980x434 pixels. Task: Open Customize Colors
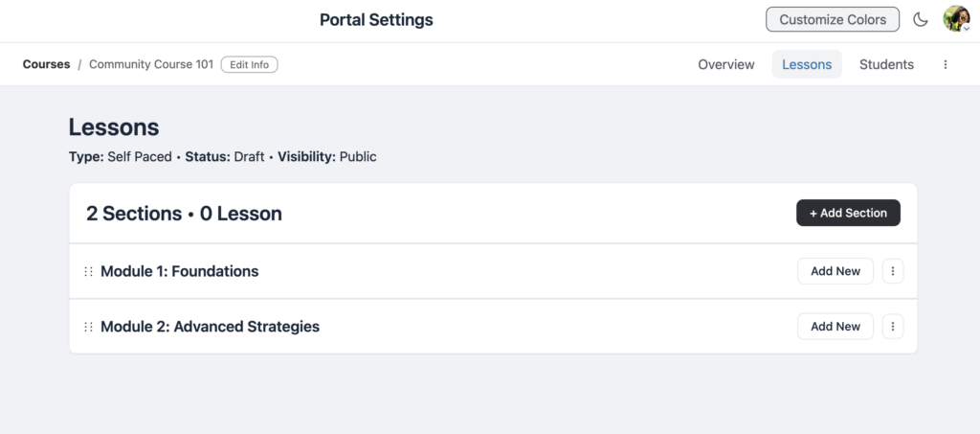click(832, 19)
